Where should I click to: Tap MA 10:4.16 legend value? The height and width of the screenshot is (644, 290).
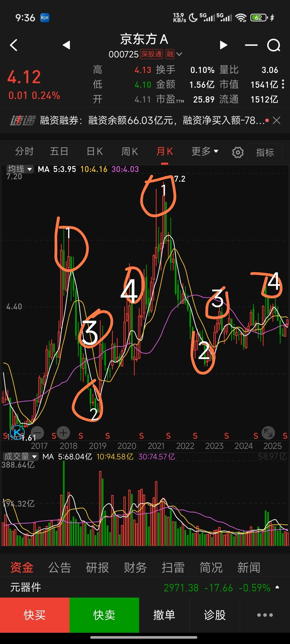[x=94, y=169]
